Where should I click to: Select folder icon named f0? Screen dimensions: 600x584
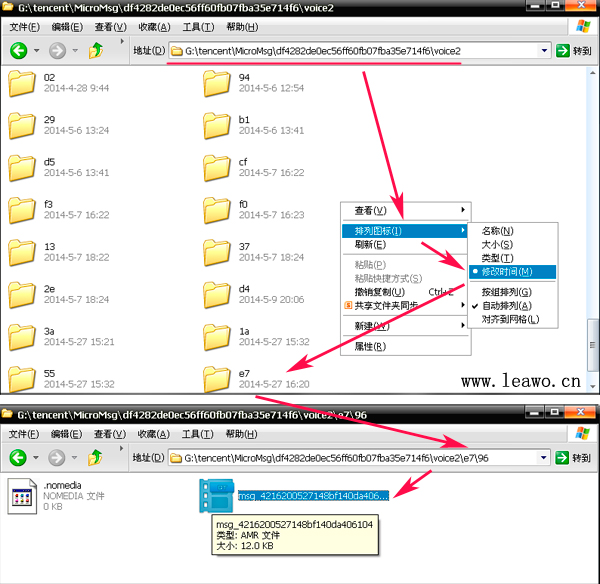217,210
